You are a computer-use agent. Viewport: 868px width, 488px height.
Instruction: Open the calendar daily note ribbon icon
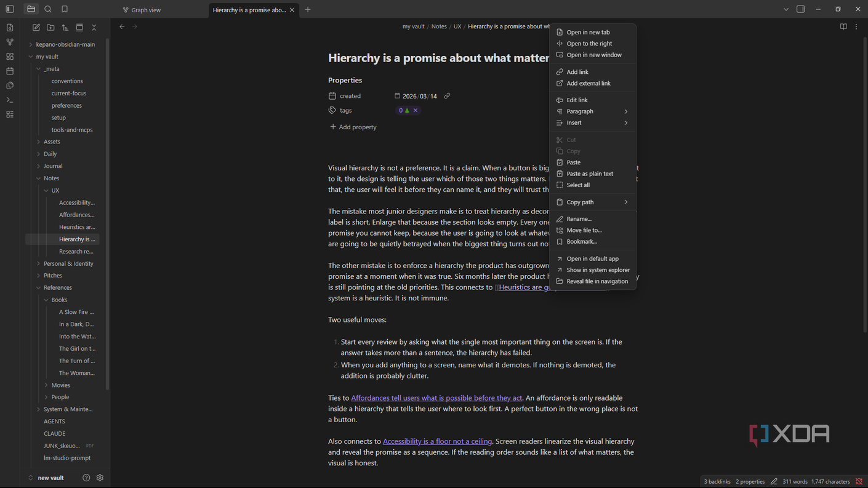(10, 71)
